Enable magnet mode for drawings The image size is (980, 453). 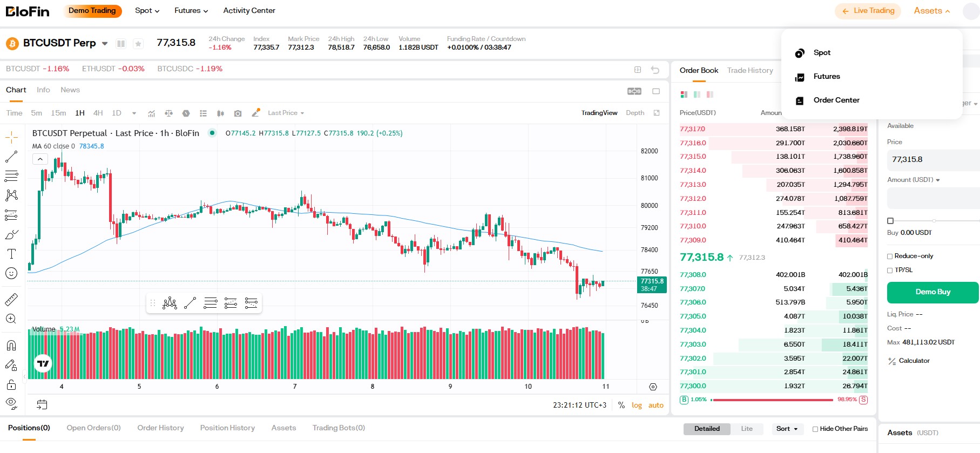point(11,346)
